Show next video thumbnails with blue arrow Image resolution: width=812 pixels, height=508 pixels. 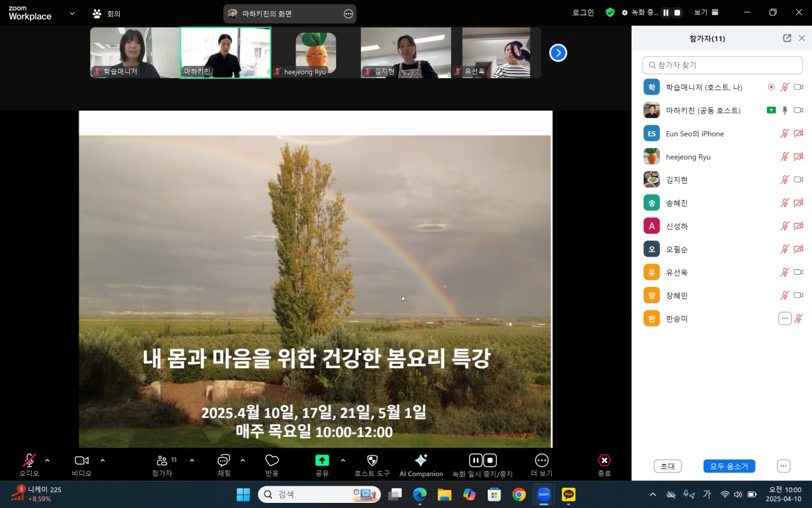[x=558, y=53]
